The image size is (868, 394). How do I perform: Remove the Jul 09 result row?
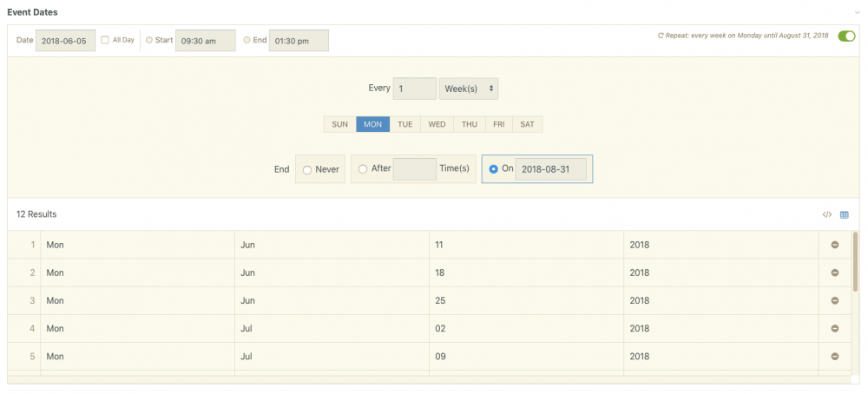coord(835,357)
